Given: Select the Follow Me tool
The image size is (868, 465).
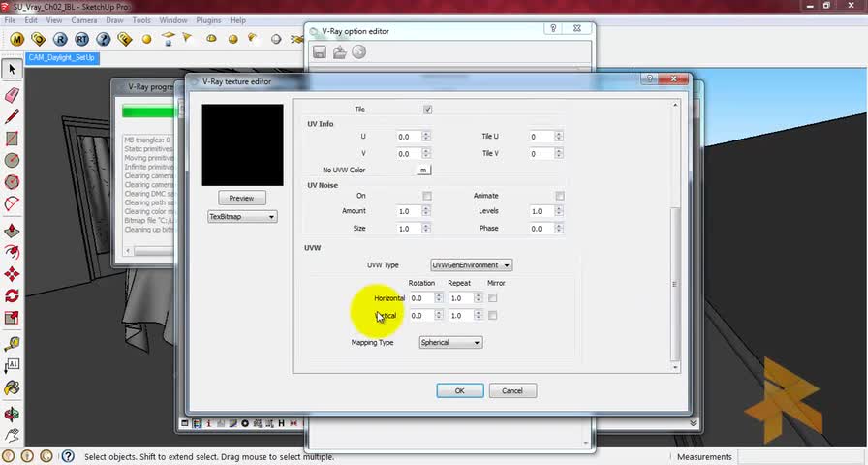Looking at the screenshot, I should click(x=12, y=252).
